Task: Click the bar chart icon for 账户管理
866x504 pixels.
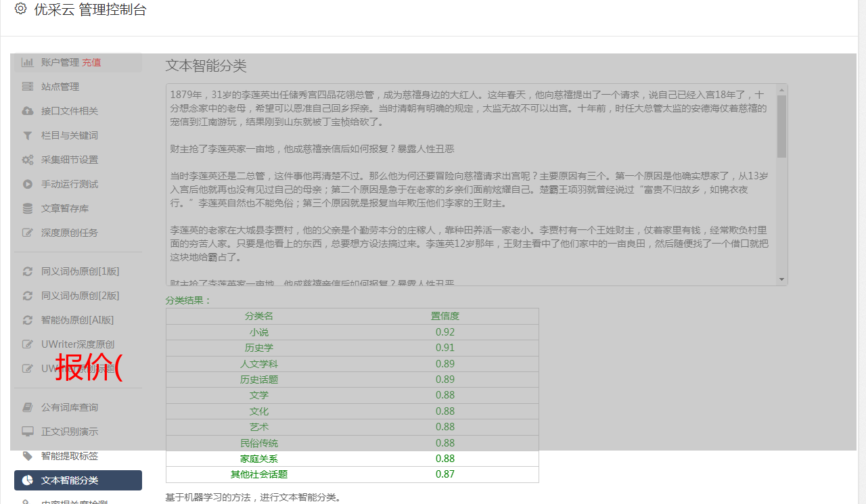Action: point(27,62)
